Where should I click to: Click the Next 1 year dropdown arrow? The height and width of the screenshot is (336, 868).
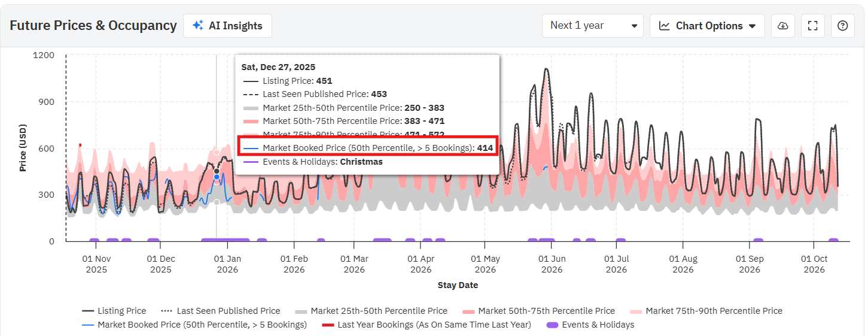(634, 26)
